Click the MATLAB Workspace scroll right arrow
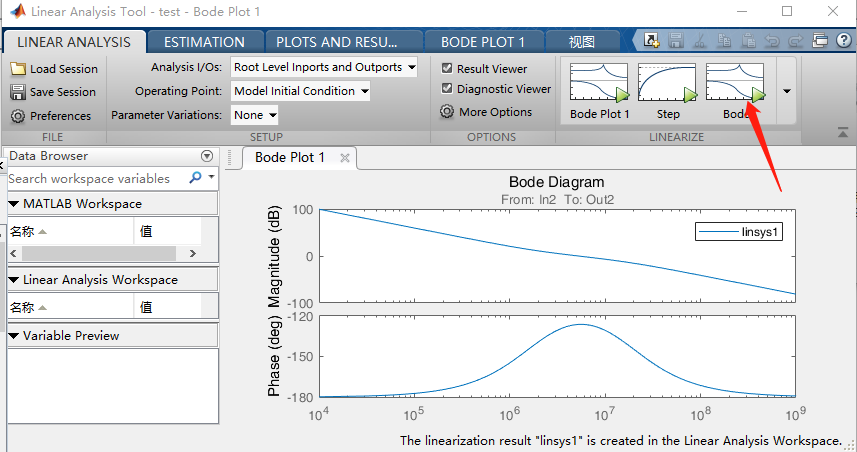Image resolution: width=857 pixels, height=452 pixels. 192,253
